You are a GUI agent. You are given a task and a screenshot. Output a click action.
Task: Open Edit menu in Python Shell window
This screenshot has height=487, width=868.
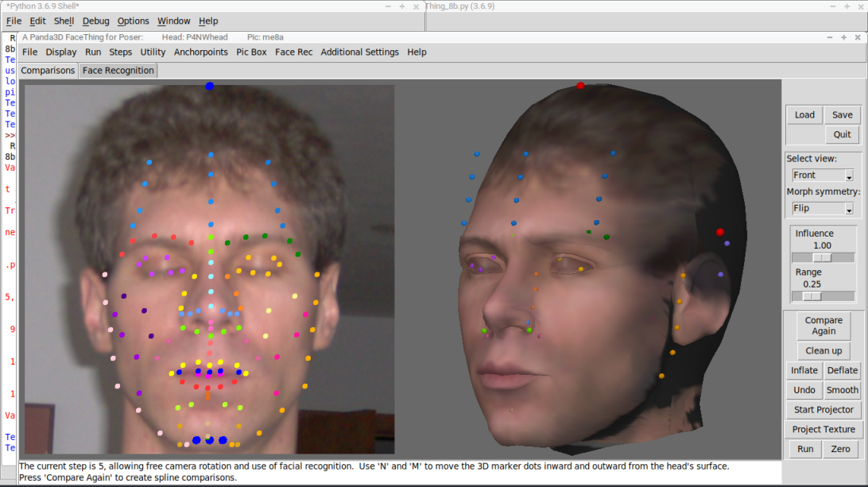37,21
